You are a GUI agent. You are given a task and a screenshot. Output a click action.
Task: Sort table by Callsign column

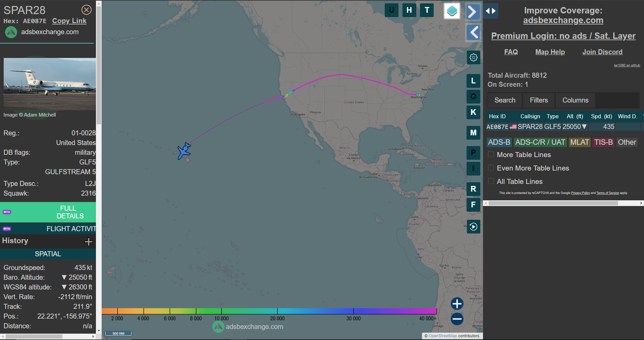pos(530,116)
